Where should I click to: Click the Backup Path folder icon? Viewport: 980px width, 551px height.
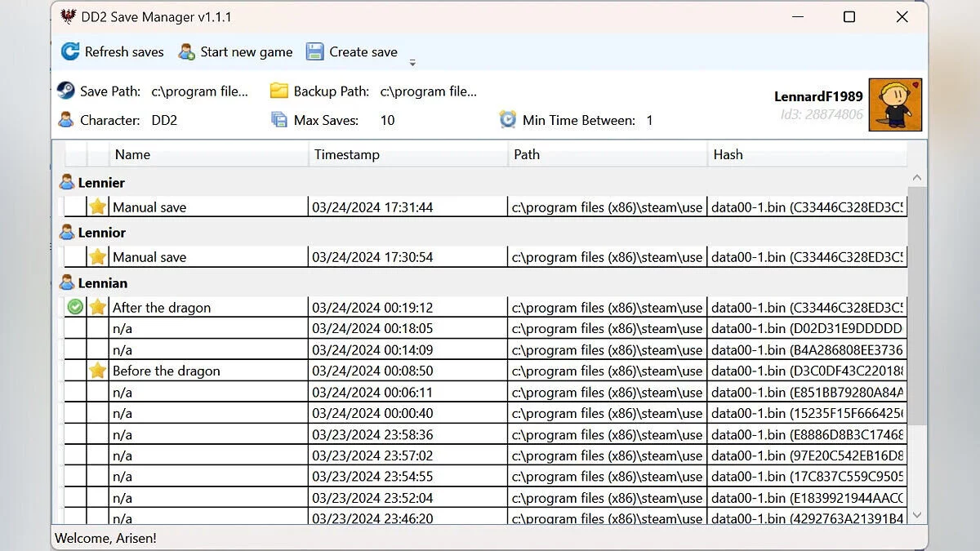point(279,91)
